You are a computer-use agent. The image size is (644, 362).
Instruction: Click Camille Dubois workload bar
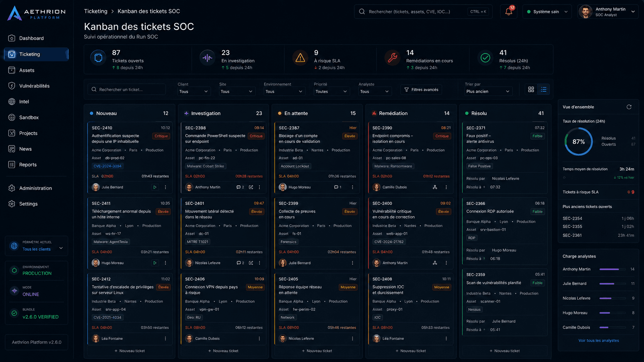pyautogui.click(x=612, y=327)
